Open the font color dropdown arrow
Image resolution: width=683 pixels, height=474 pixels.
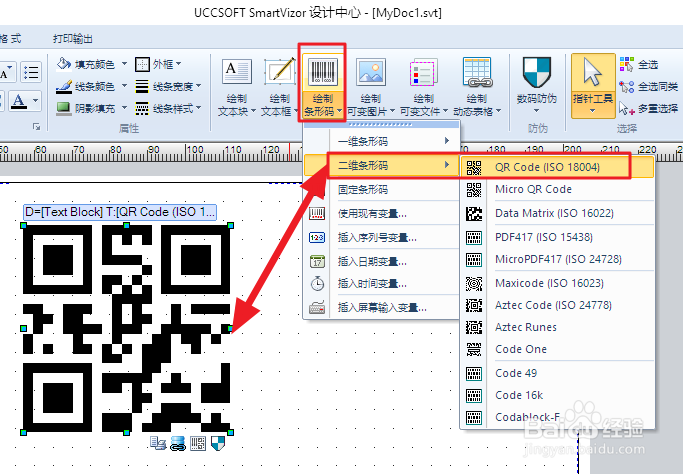pos(35,101)
